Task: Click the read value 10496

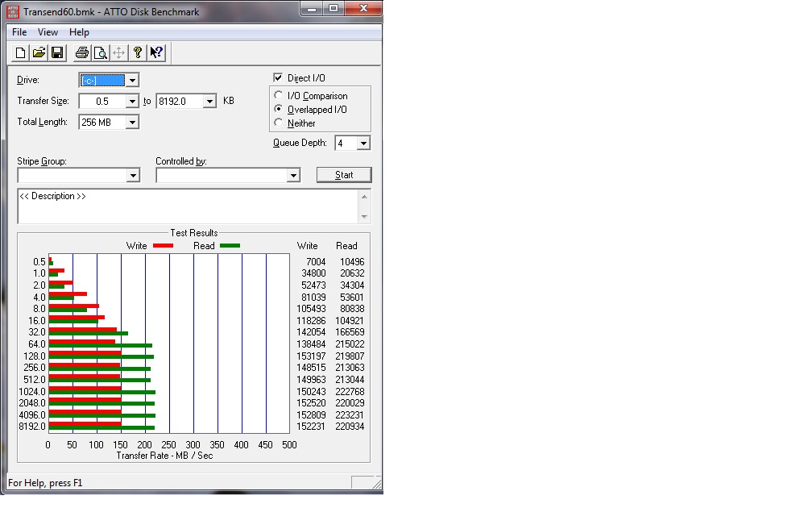Action: point(352,262)
